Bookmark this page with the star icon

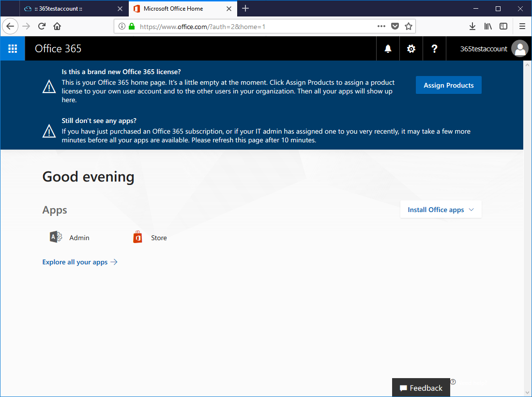click(x=408, y=26)
